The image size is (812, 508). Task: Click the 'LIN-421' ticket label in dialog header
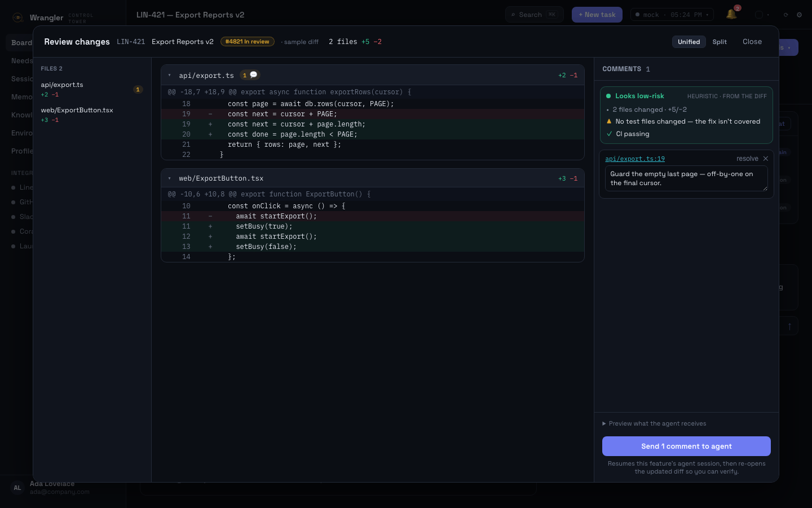click(x=131, y=42)
